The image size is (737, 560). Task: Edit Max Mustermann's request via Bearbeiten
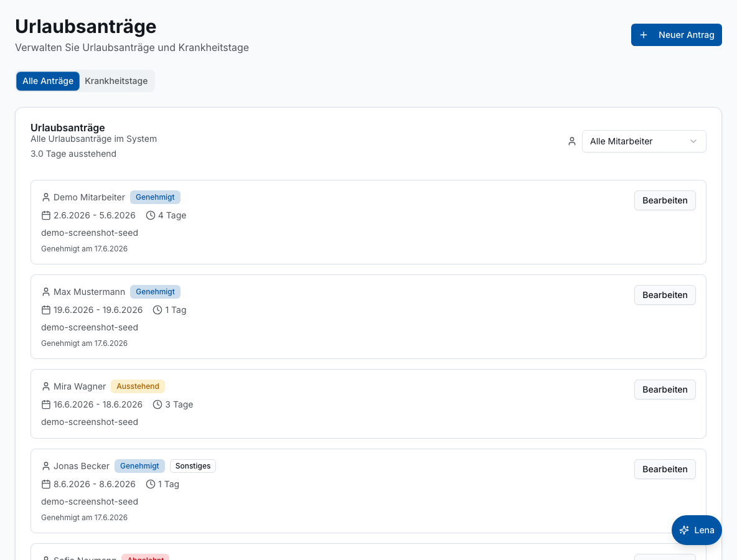pos(665,295)
